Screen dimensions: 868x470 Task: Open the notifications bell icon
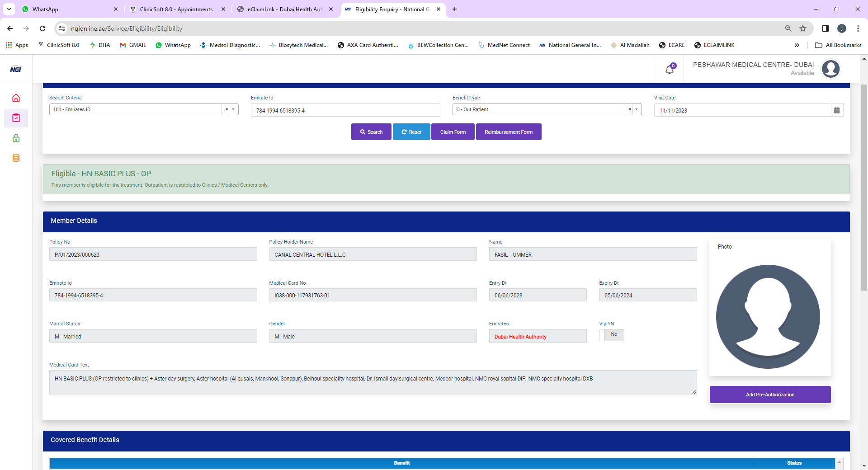pos(670,69)
